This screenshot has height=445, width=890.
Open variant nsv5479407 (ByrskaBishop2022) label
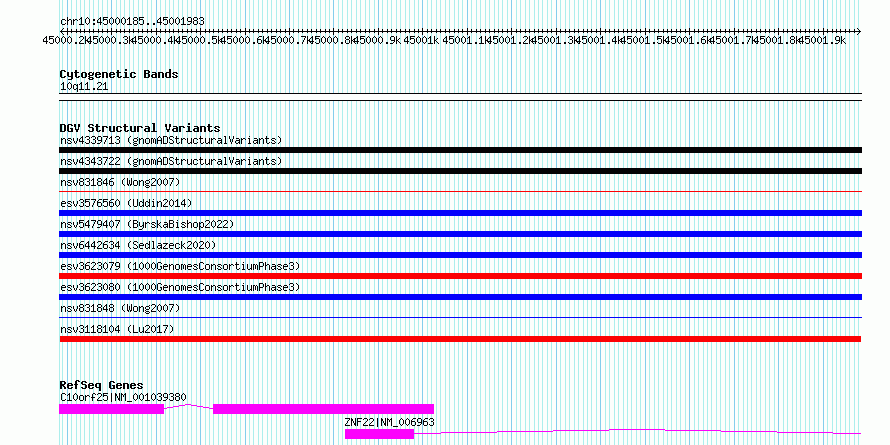pos(147,224)
